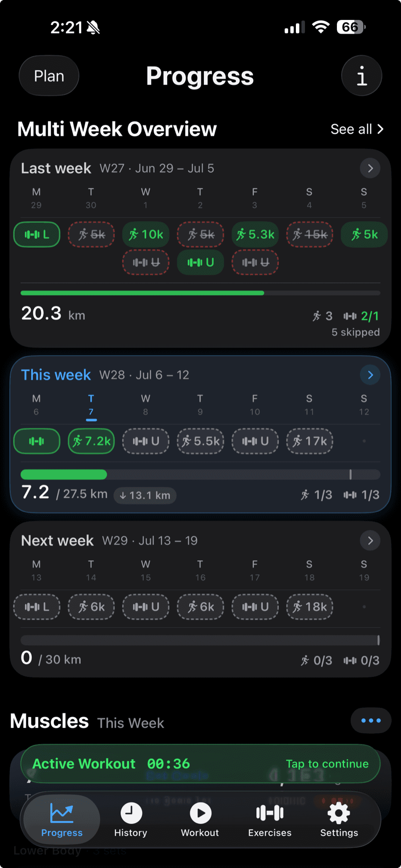Click this week's green distance progress bar
Viewport: 401px width, 868px height.
point(64,474)
